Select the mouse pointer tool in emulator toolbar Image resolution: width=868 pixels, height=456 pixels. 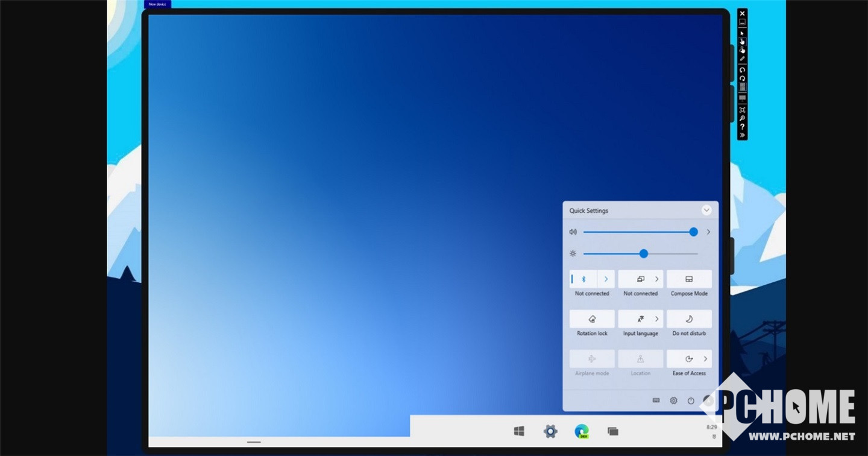coord(742,33)
